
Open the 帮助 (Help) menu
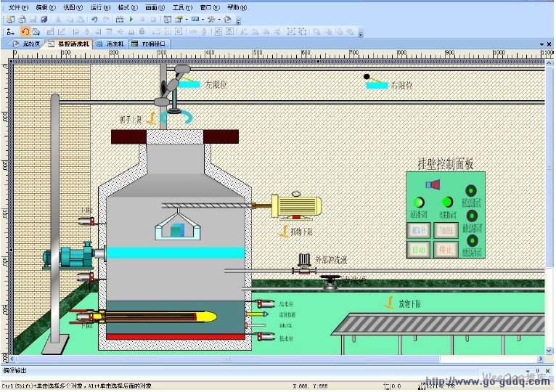pyautogui.click(x=236, y=7)
